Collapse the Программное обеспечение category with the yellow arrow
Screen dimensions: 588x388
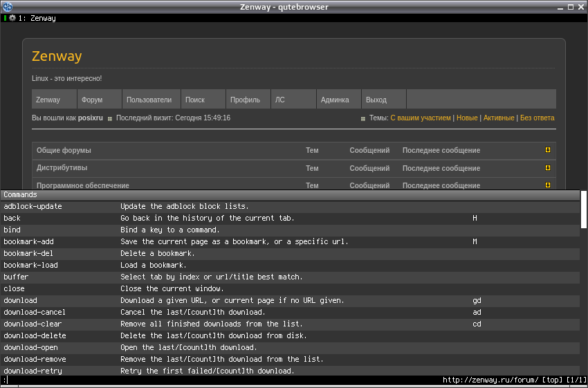pos(547,185)
